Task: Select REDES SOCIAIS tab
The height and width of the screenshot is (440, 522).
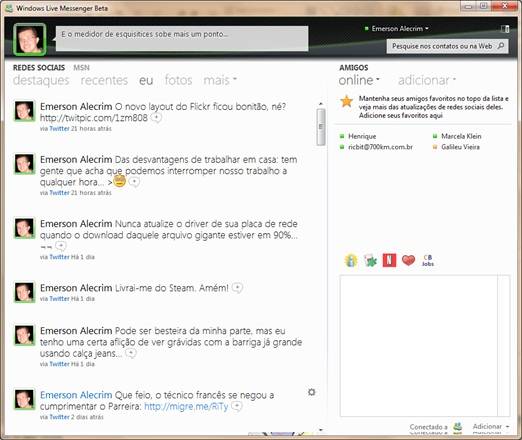Action: [39, 68]
